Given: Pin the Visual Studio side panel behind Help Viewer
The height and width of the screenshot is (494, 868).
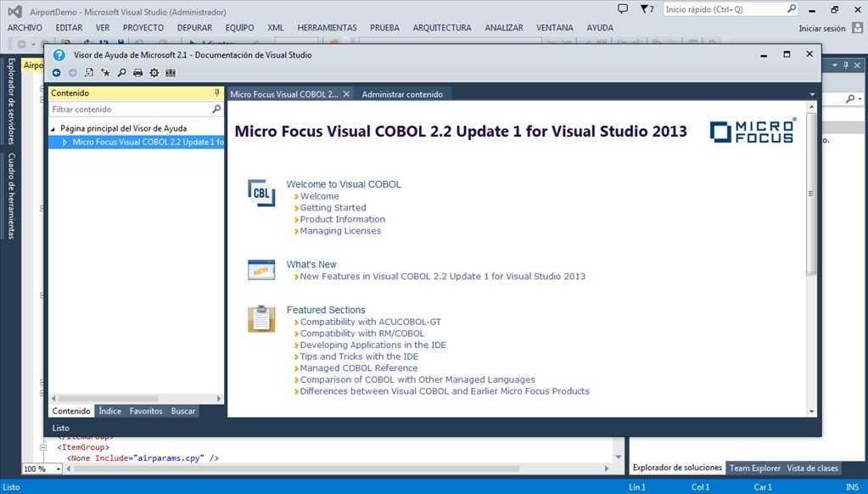Looking at the screenshot, I should click(846, 65).
